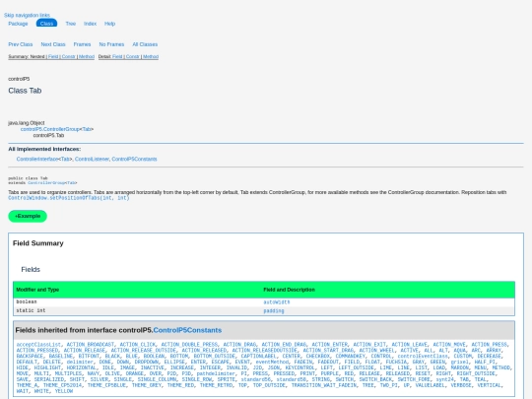Open the DROPDOWN constant link
Viewport: 532px width, 399px height.
tap(147, 362)
